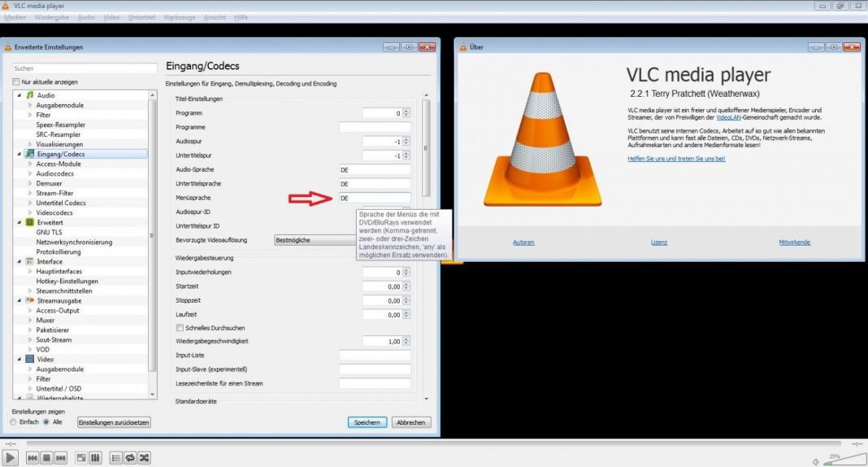The height and width of the screenshot is (467, 868).
Task: Click the Play button in the control bar
Action: (11, 458)
